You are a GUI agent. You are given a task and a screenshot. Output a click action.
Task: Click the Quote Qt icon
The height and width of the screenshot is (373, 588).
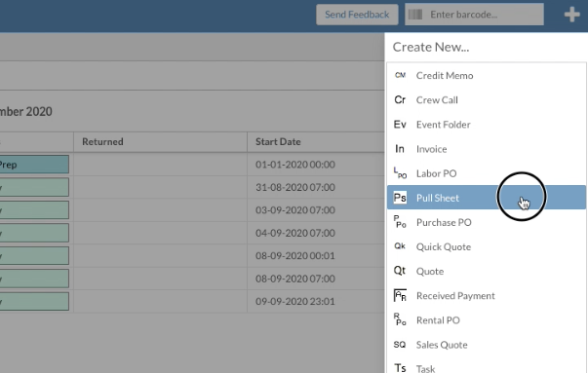point(400,271)
